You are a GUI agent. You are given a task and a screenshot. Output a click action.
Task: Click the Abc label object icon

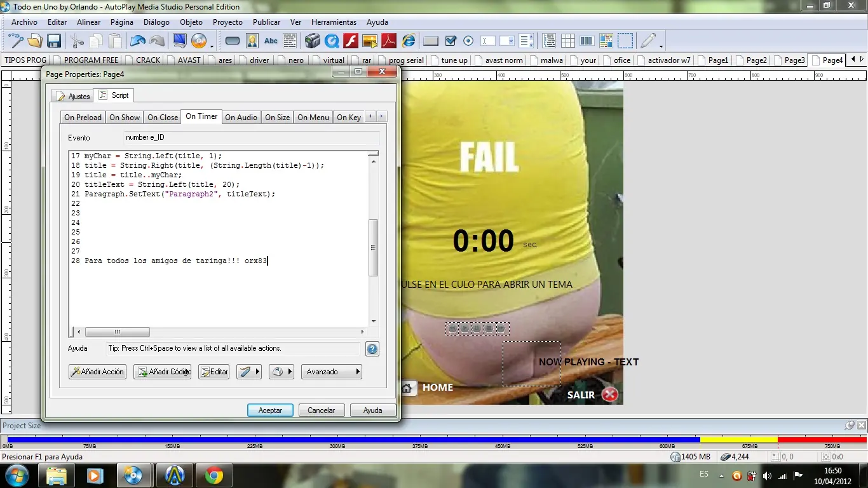point(271,41)
